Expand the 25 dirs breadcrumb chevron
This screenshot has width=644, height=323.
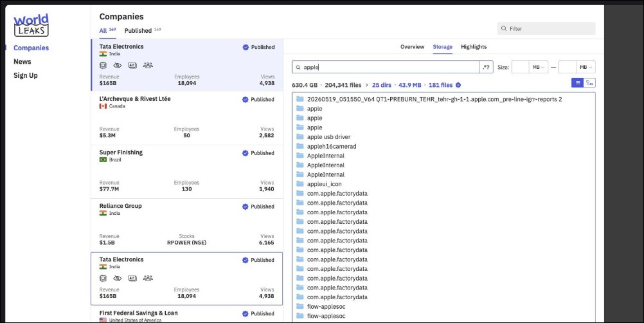pyautogui.click(x=367, y=85)
